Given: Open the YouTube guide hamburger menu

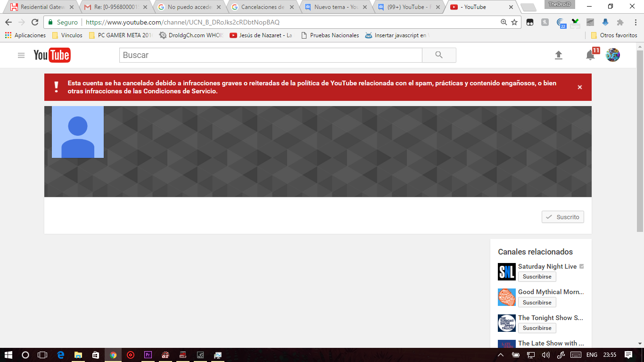Looking at the screenshot, I should (21, 55).
